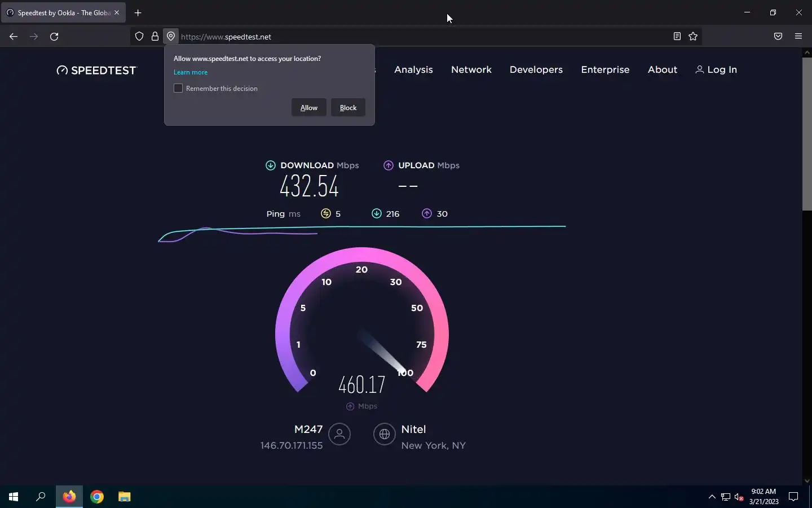Open Firefox application menu

798,37
